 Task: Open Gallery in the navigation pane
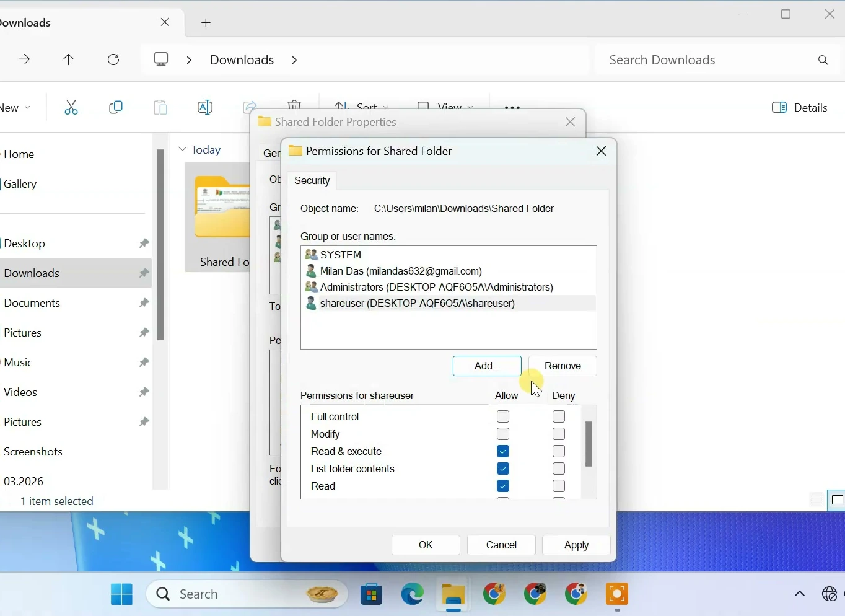pyautogui.click(x=20, y=184)
